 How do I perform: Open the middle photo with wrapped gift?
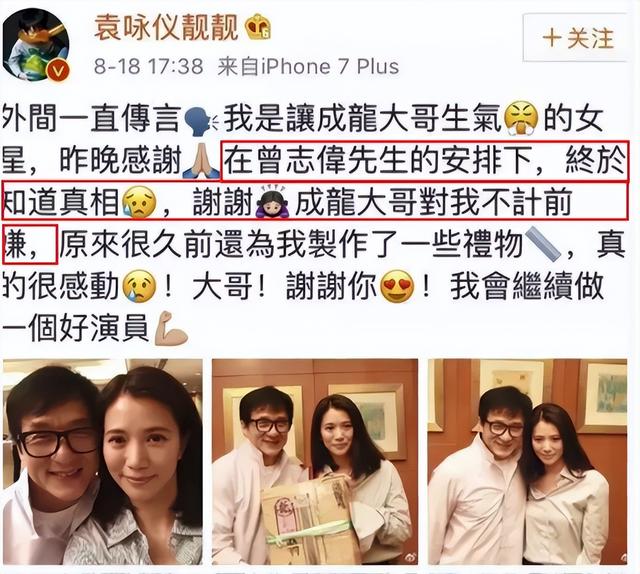315,462
